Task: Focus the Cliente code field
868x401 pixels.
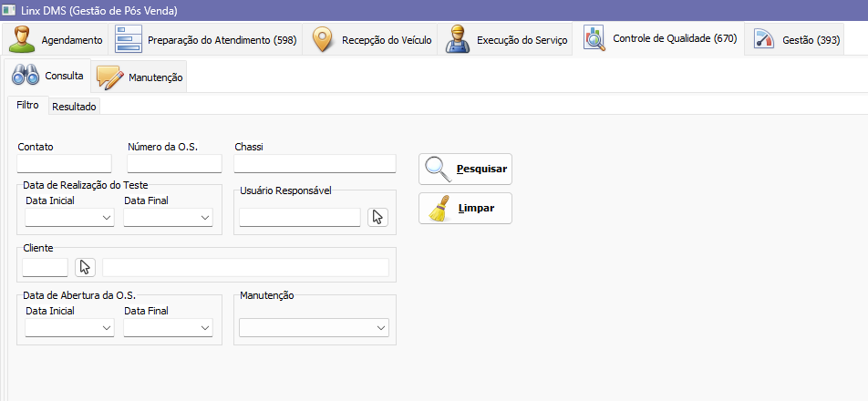Action: pyautogui.click(x=45, y=267)
